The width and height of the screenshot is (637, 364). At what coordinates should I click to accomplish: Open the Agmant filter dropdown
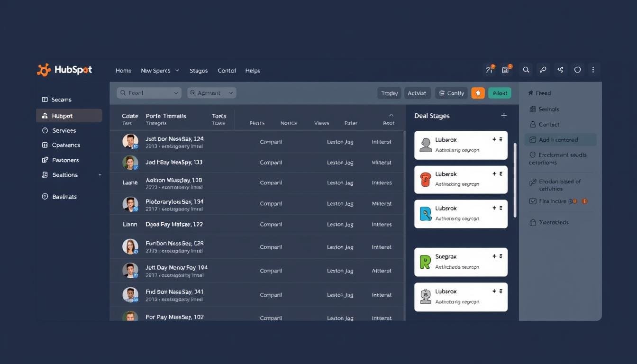(x=211, y=93)
